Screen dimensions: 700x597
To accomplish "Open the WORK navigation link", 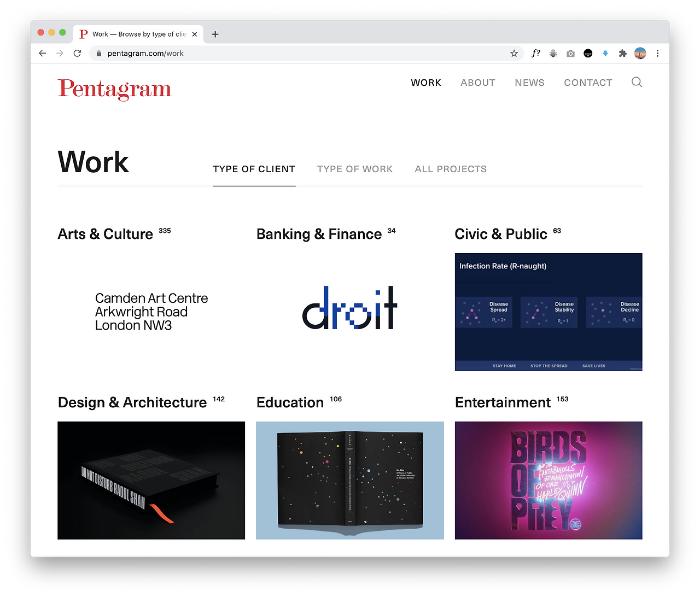I will click(426, 83).
